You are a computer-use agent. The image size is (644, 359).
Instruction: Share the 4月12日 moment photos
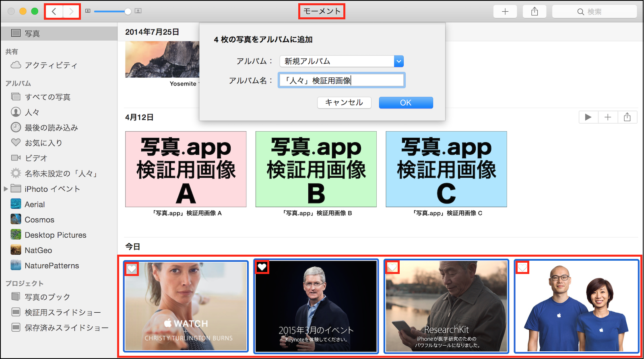627,117
